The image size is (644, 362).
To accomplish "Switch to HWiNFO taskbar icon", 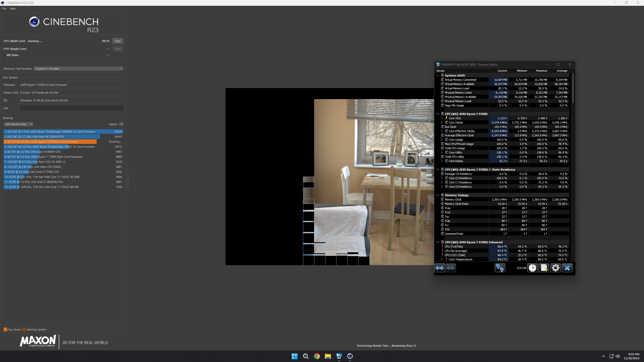I will pyautogui.click(x=339, y=356).
